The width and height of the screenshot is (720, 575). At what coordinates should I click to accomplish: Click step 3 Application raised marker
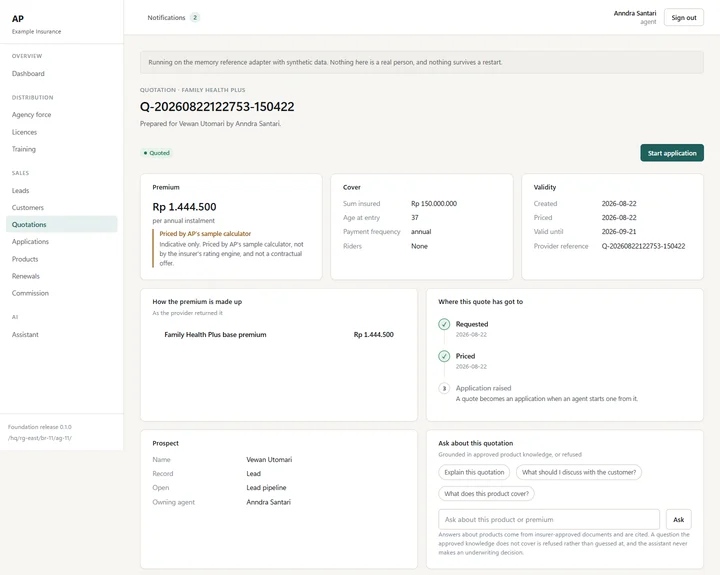(444, 389)
